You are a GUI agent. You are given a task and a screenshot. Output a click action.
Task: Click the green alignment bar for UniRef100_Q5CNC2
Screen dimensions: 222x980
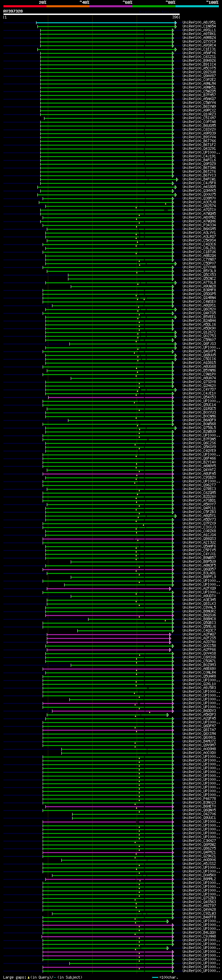click(121, 279)
